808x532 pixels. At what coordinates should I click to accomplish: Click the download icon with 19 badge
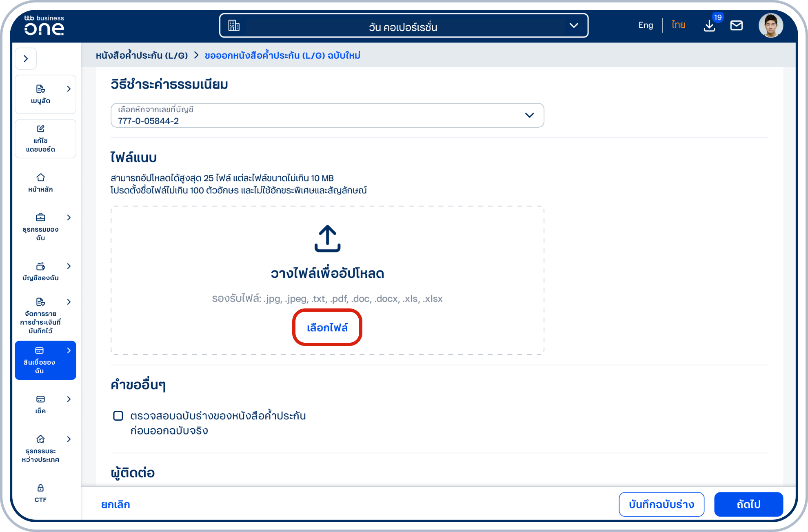[710, 26]
